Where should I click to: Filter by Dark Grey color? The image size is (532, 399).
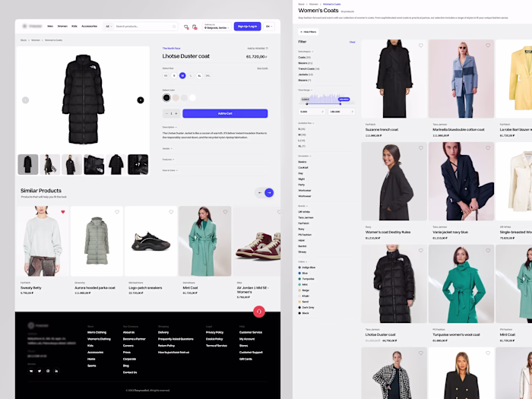pyautogui.click(x=306, y=307)
